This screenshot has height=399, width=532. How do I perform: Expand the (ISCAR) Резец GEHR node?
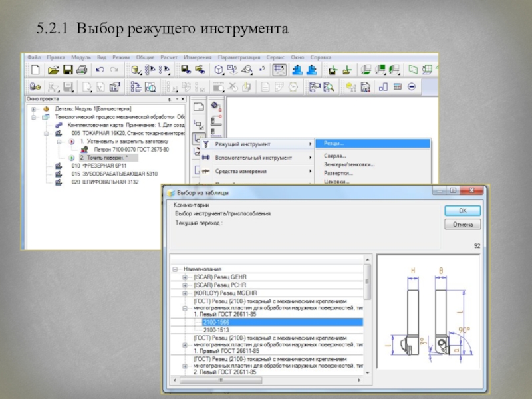pyautogui.click(x=185, y=276)
